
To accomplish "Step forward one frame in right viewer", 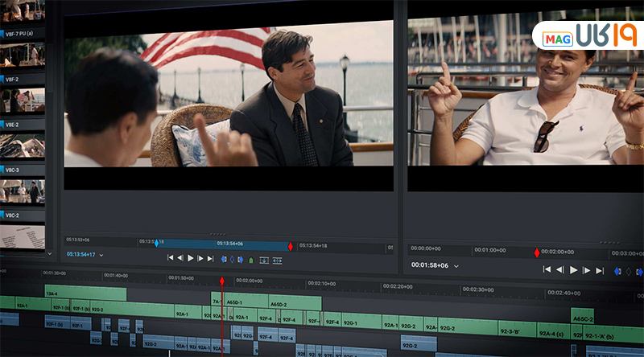I will pyautogui.click(x=586, y=270).
